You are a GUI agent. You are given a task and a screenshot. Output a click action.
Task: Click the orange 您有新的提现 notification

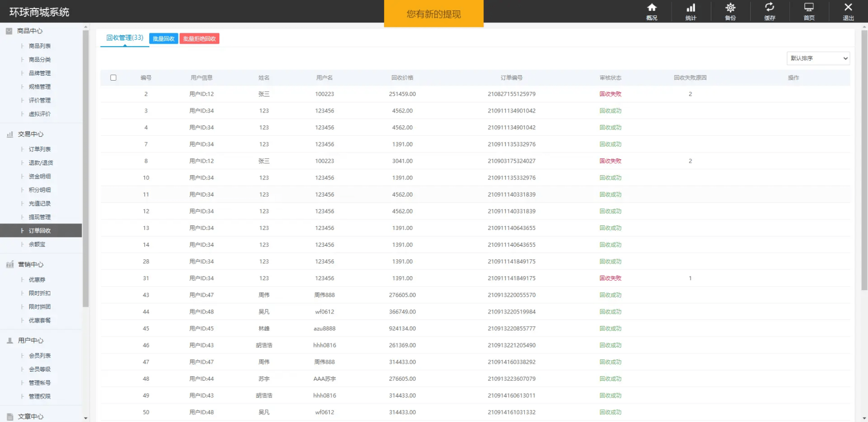[x=434, y=13]
